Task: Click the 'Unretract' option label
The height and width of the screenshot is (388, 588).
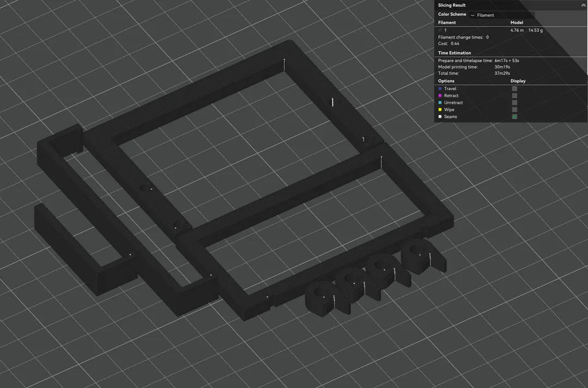Action: [454, 102]
